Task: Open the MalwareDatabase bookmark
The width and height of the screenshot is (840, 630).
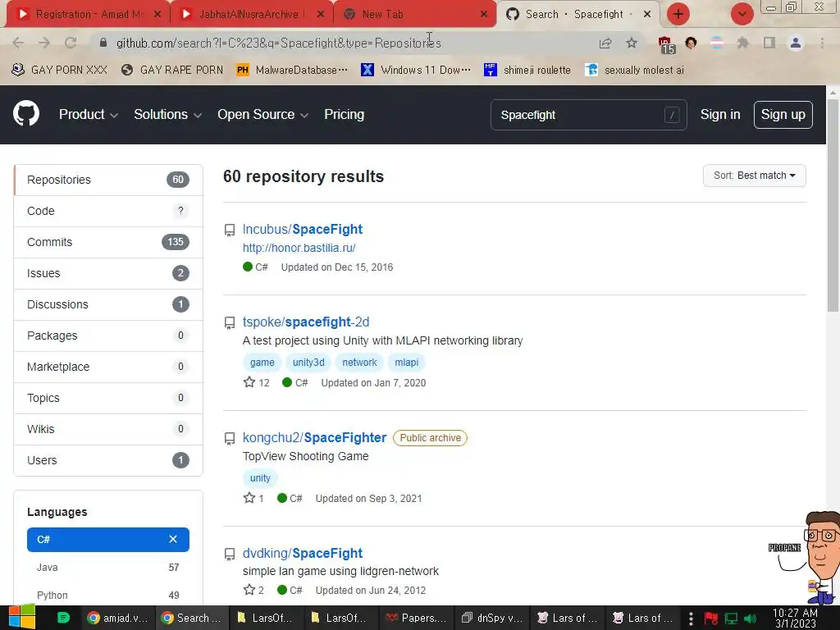Action: coord(292,71)
